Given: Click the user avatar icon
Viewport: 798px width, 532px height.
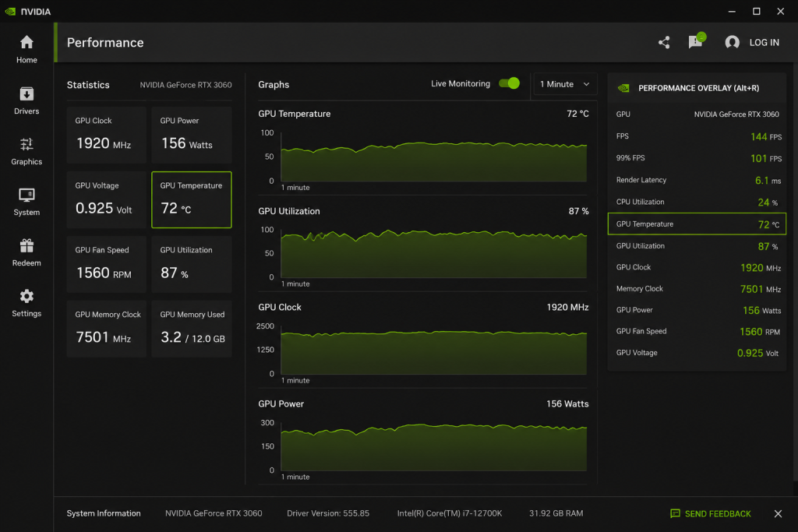Looking at the screenshot, I should [732, 42].
